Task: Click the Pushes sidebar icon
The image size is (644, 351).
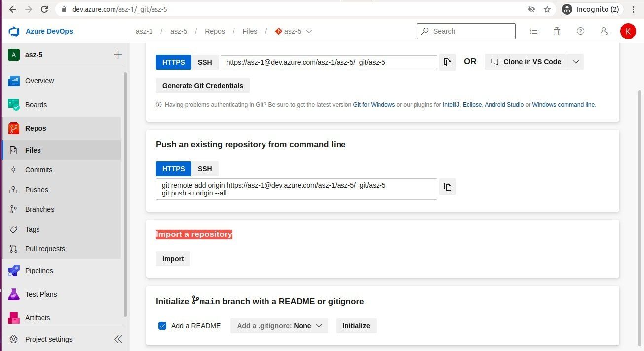Action: coord(14,190)
